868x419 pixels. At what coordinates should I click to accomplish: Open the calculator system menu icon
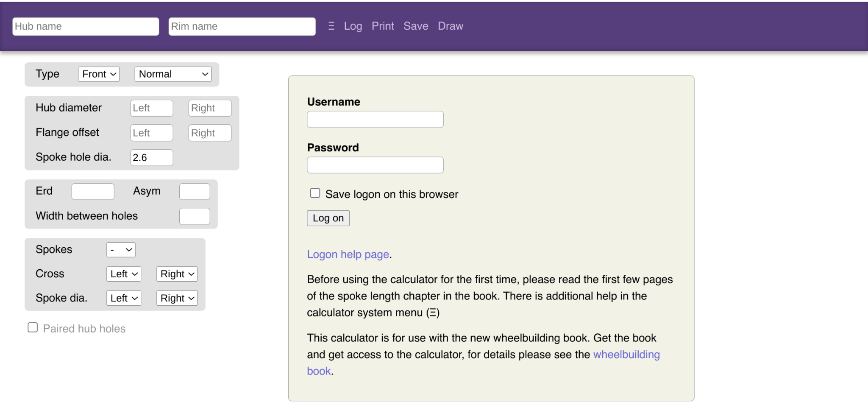coord(331,26)
